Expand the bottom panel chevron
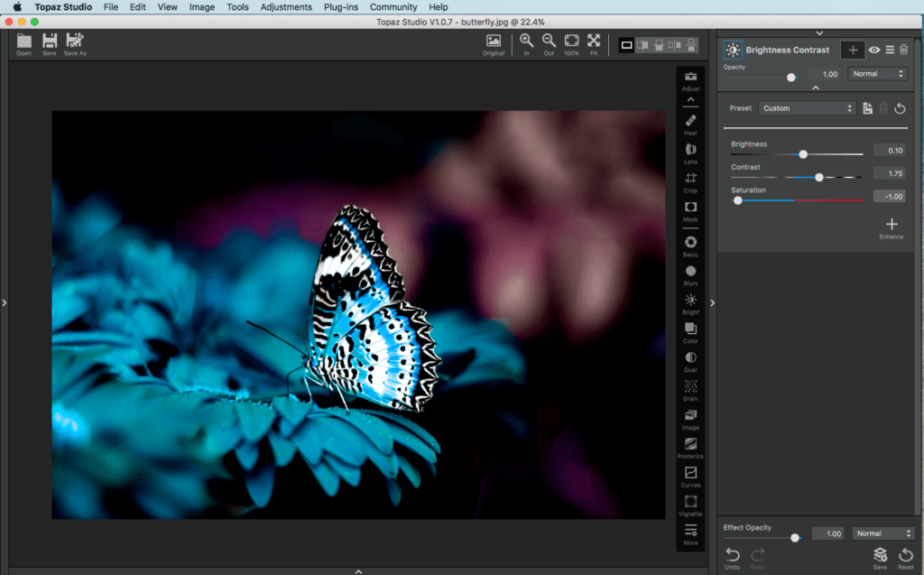 coord(358,571)
